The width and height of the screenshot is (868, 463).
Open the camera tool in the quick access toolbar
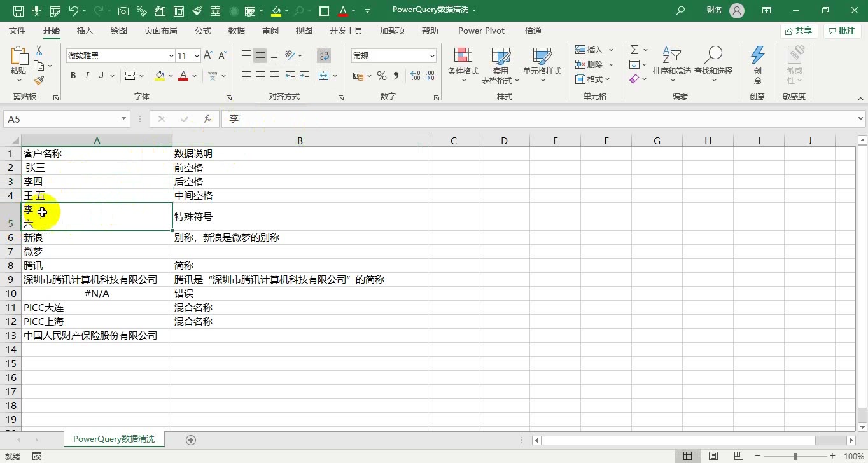tap(123, 11)
